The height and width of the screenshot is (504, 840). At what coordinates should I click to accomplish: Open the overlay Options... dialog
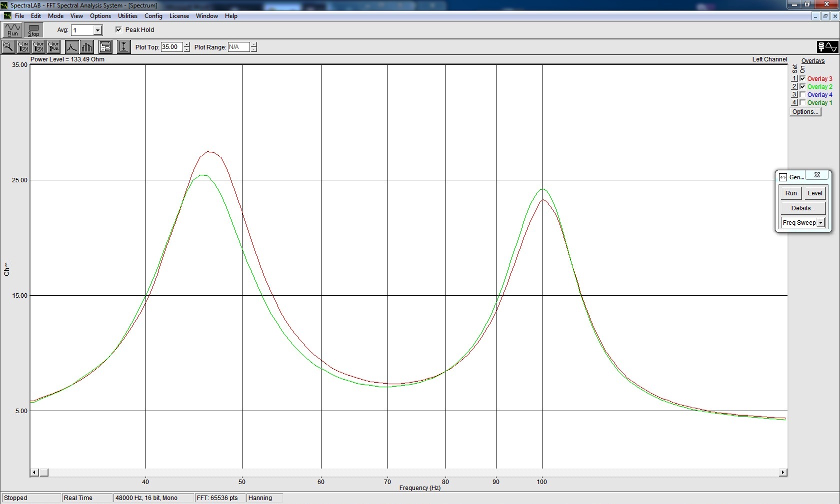point(805,112)
